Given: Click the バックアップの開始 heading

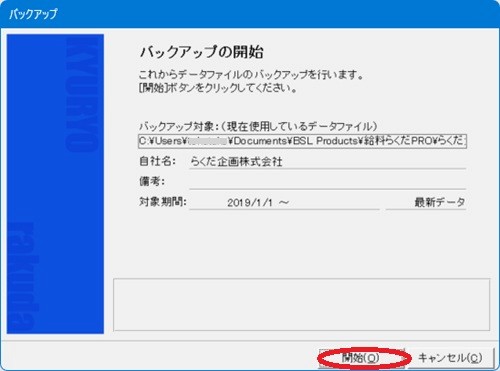Looking at the screenshot, I should point(202,52).
